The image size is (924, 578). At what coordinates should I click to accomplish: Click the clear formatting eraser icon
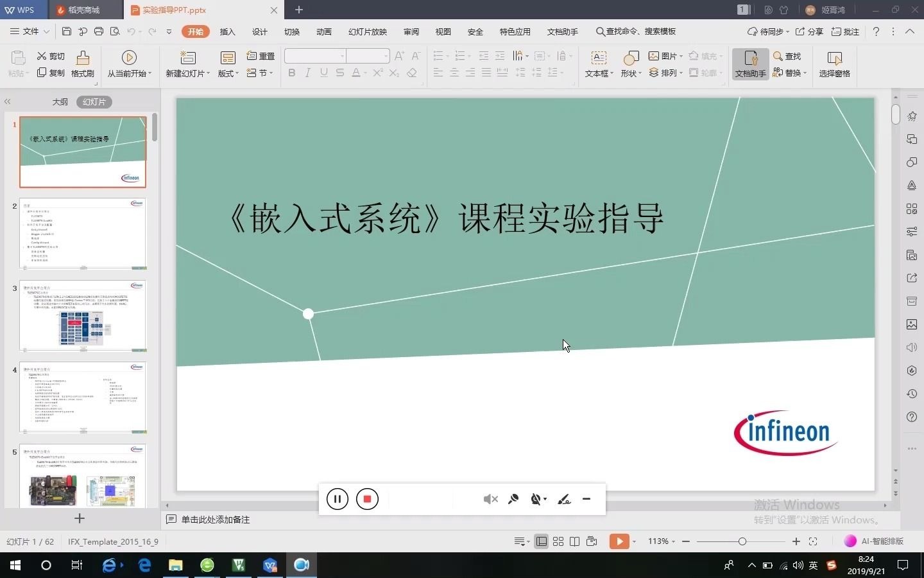point(412,73)
